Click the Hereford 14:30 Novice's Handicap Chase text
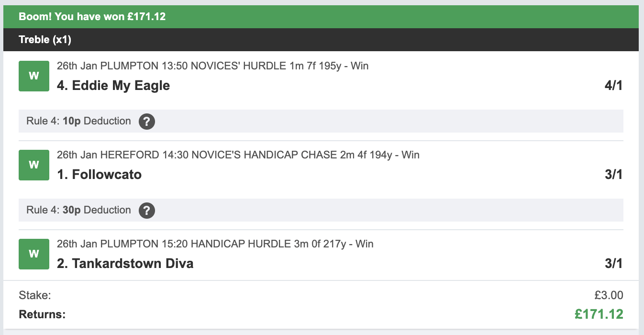Image resolution: width=644 pixels, height=335 pixels. click(238, 155)
